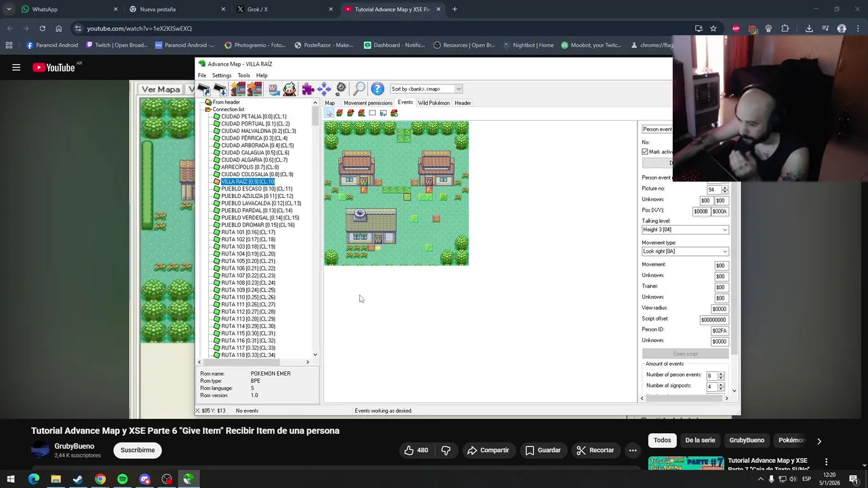This screenshot has height=488, width=868.
Task: Open the video more actions ellipsis
Action: click(x=633, y=450)
